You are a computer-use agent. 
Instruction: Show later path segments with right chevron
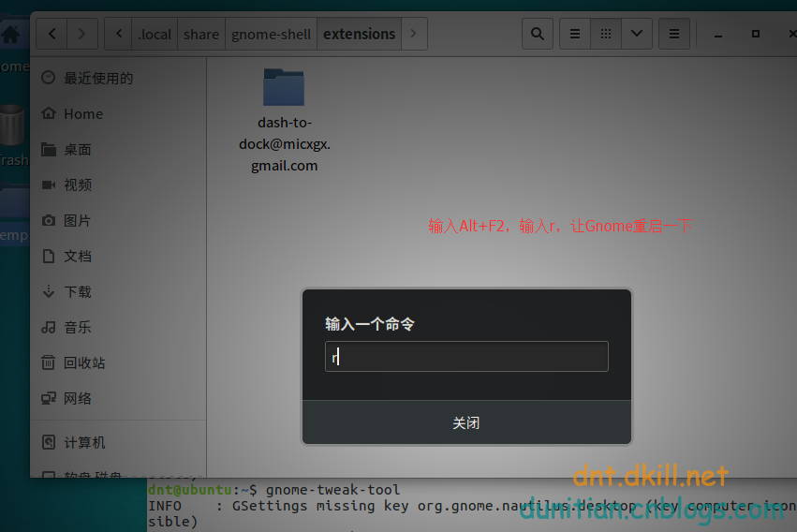click(x=414, y=34)
